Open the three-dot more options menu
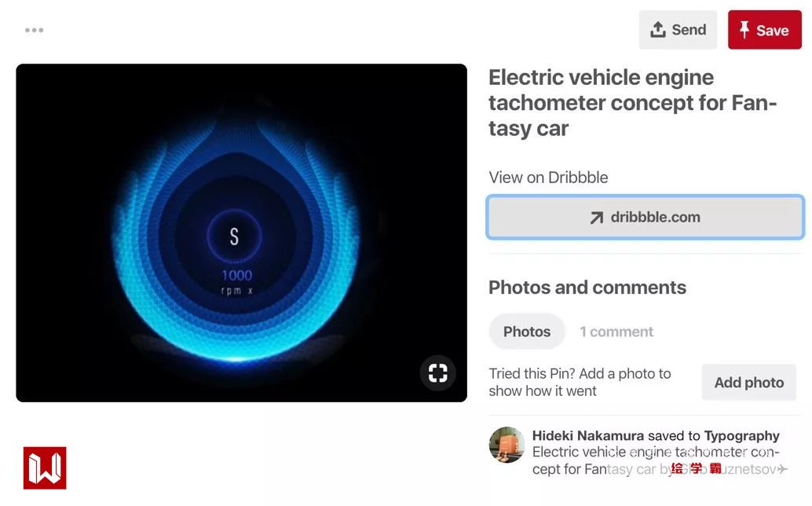 tap(35, 30)
